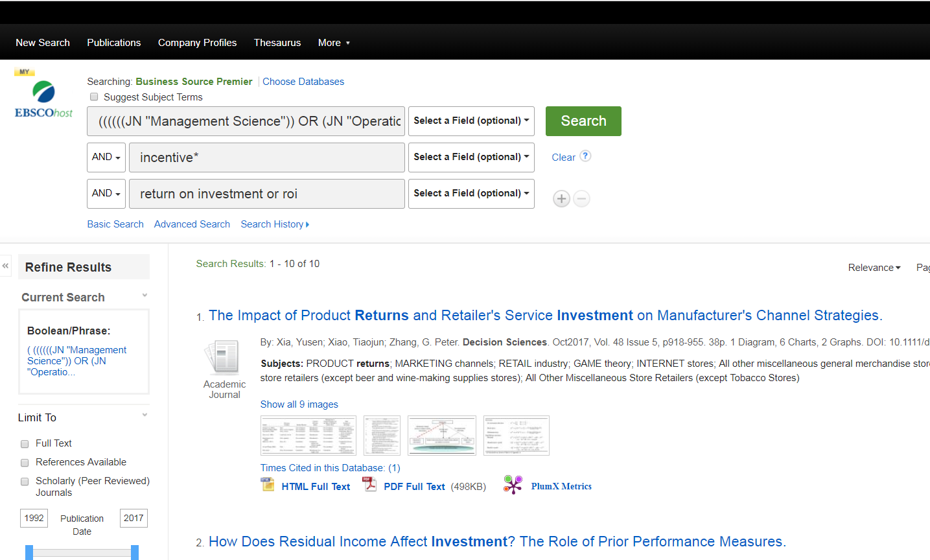Open the diagram image thumbnail
This screenshot has height=560, width=930.
[442, 436]
